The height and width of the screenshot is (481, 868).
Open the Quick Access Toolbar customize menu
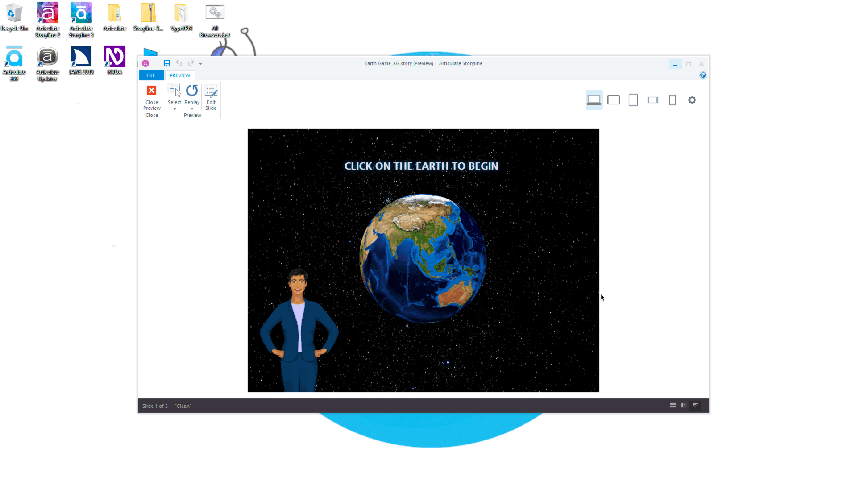point(200,63)
